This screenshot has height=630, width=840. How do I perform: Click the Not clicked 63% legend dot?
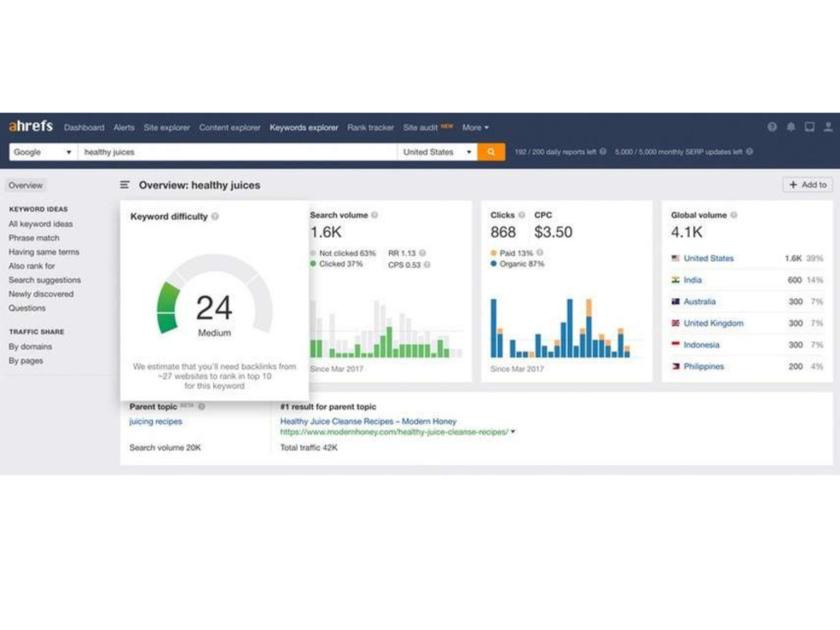coord(312,253)
